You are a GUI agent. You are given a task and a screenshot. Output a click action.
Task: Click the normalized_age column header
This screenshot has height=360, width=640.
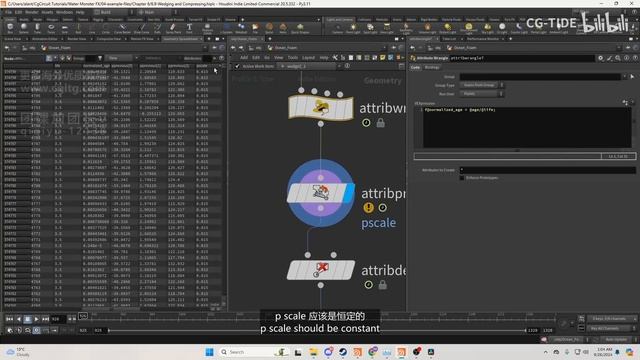point(96,66)
